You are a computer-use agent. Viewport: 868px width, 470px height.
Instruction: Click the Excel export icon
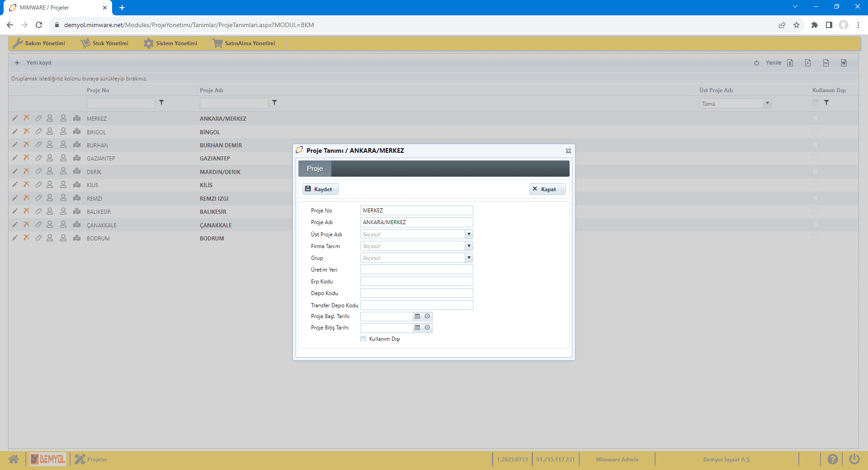[790, 63]
